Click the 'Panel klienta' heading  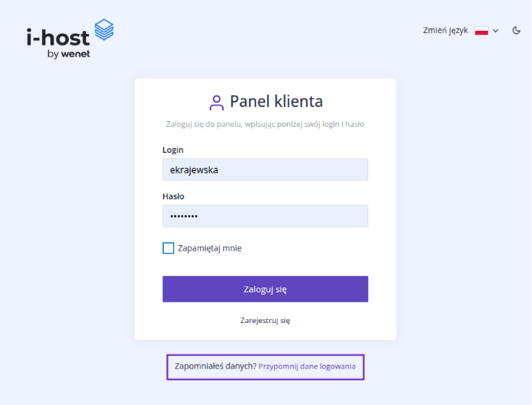tap(276, 102)
